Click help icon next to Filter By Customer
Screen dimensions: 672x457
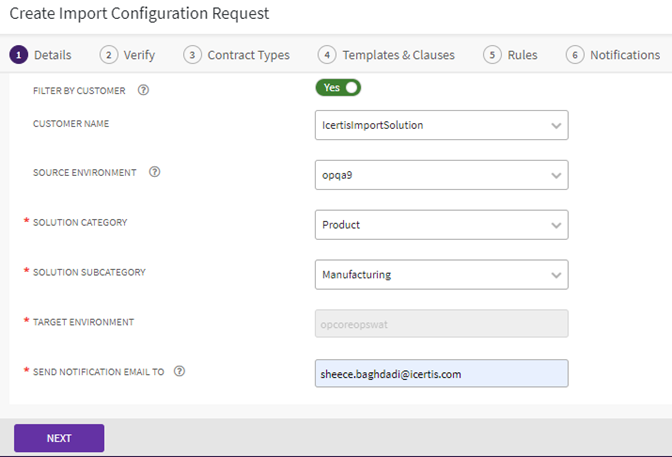[x=143, y=90]
